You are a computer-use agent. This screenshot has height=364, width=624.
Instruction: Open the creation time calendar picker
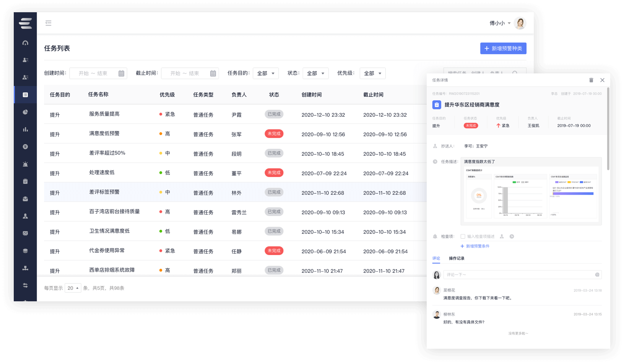click(121, 73)
